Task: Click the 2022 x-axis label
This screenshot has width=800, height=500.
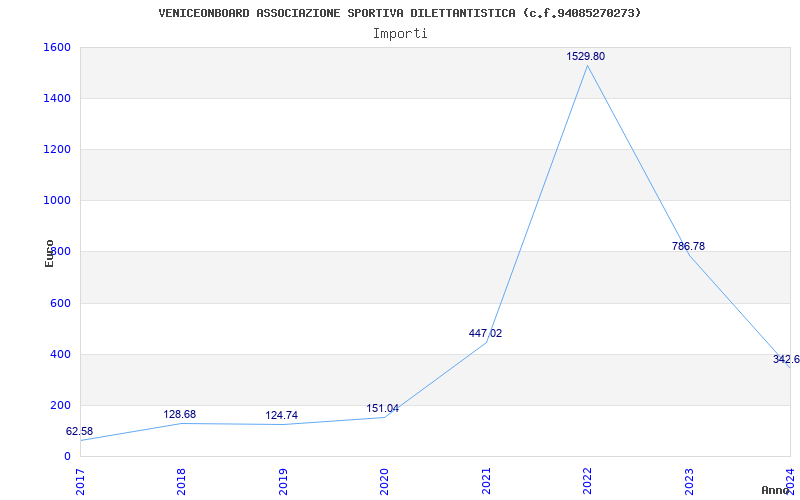Action: pos(587,482)
